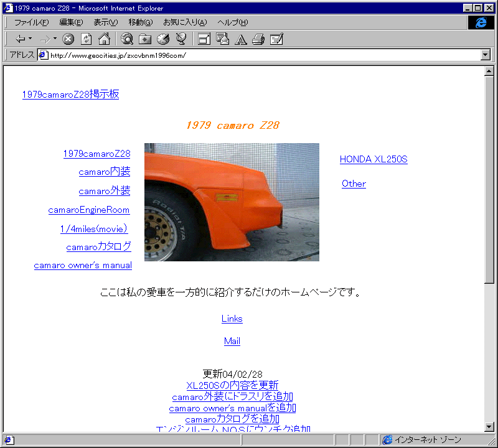Go to the Home page icon
Viewport: 498px width, 448px height.
pos(104,39)
